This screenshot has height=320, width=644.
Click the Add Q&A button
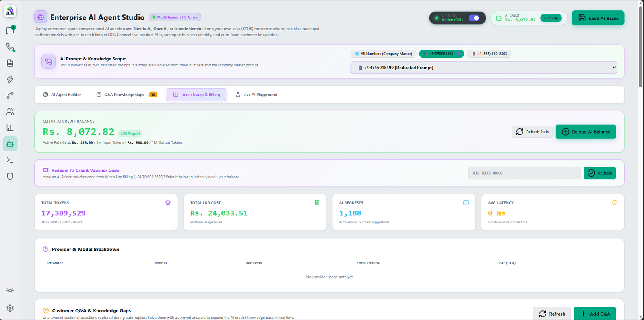click(595, 314)
